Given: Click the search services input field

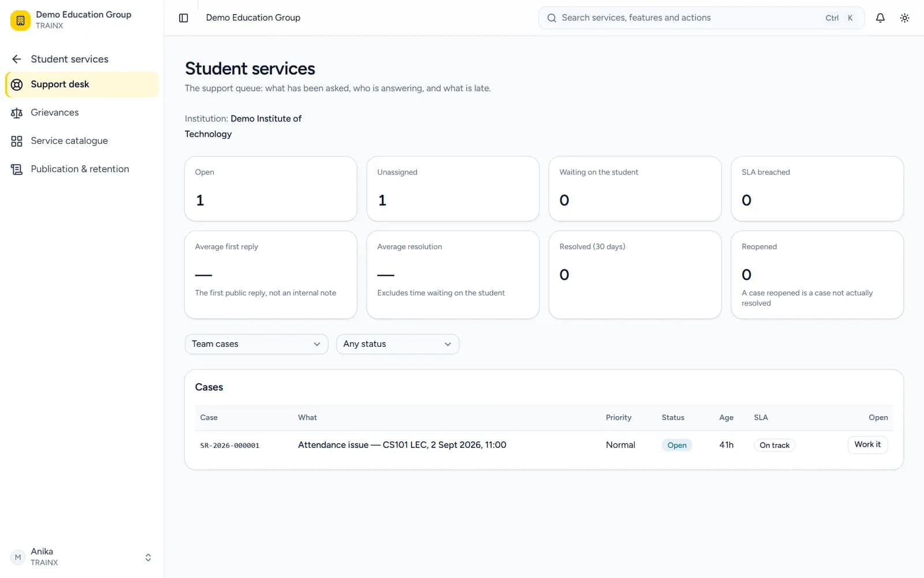Looking at the screenshot, I should coord(701,18).
